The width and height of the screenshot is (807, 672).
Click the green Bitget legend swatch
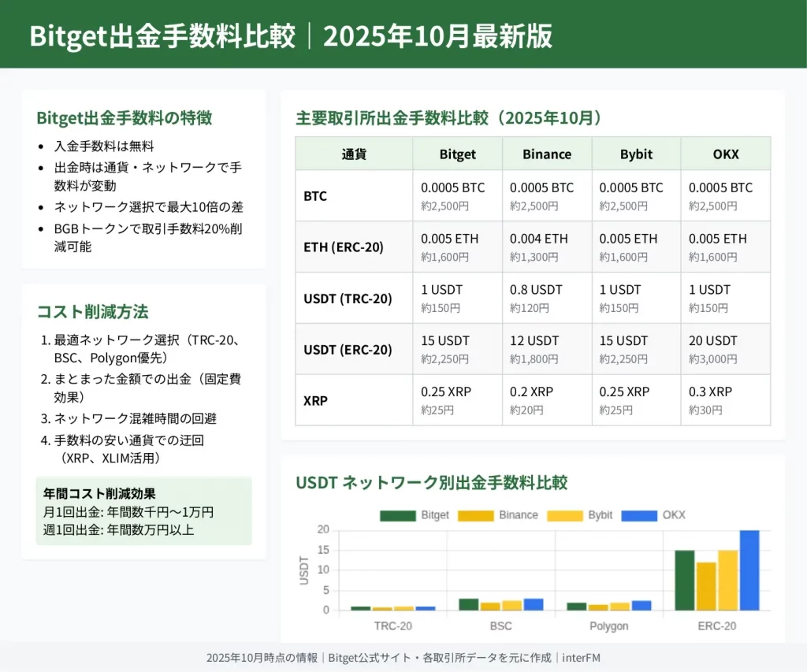398,515
